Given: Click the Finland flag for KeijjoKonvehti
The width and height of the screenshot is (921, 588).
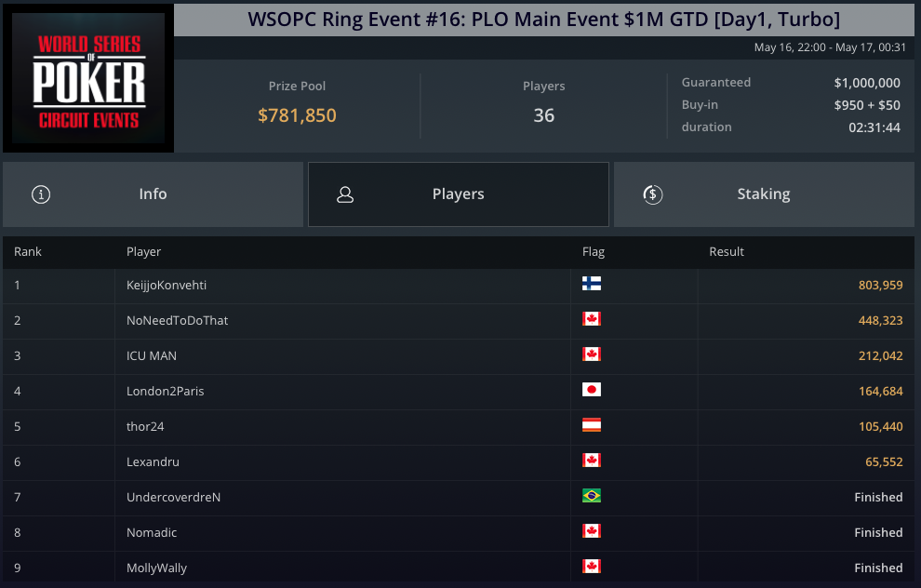Looking at the screenshot, I should click(591, 284).
